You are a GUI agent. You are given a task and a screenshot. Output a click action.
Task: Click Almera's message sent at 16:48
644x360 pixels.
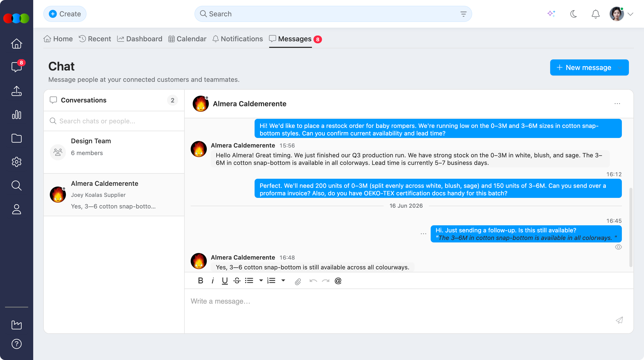[312, 267]
